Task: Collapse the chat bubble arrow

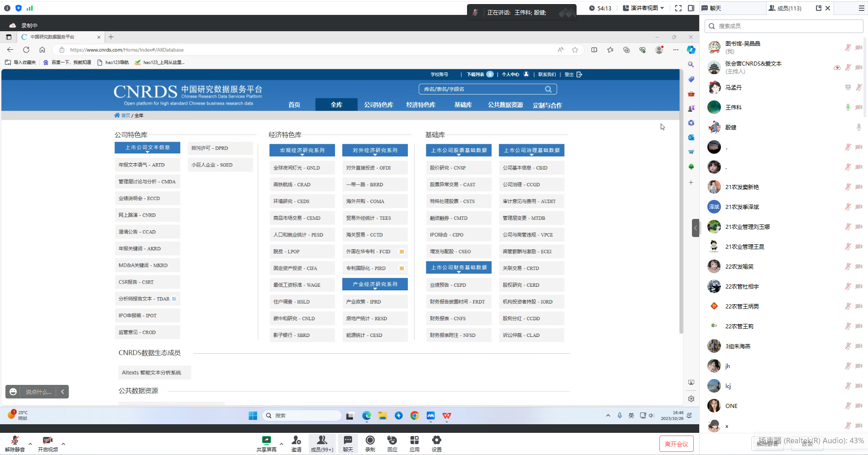Action: coord(62,392)
